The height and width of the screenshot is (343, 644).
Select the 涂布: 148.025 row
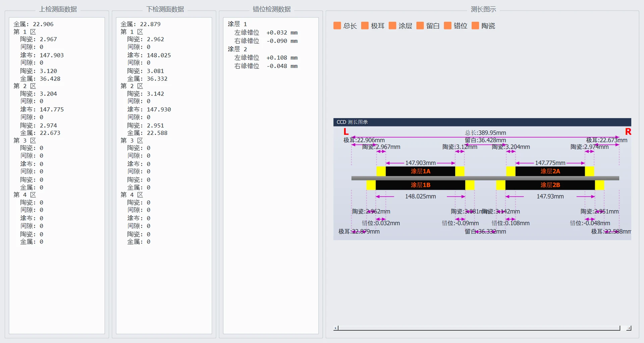[x=149, y=55]
